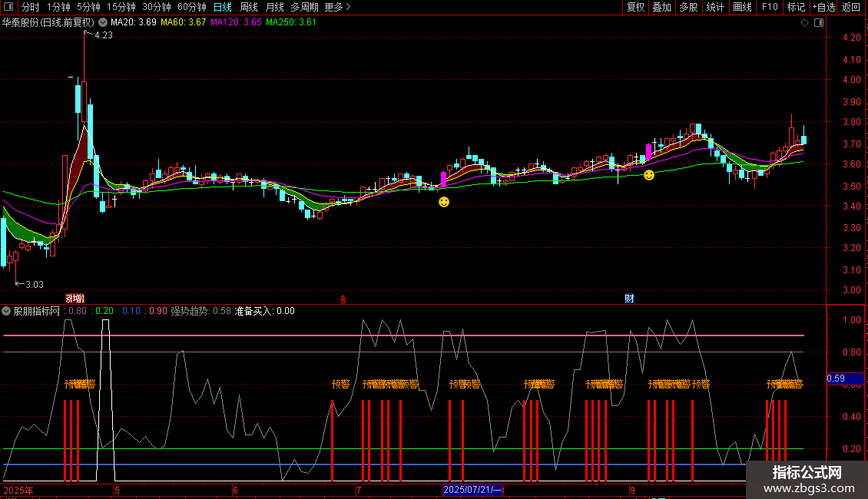Expand the 股朋指标网 indicator settings arrow
868x499 pixels.
pos(7,311)
